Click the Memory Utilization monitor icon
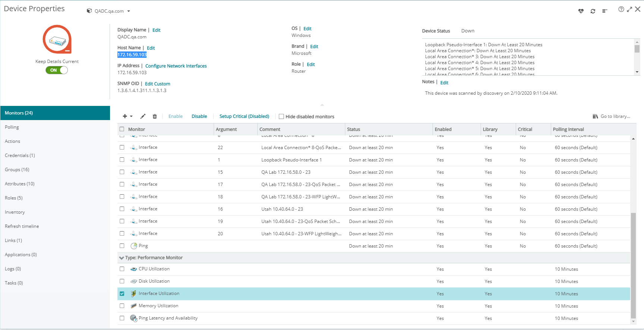644x330 pixels. (133, 306)
